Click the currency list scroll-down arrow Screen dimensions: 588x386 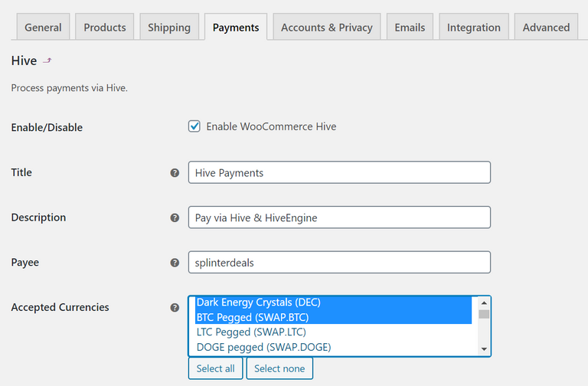(484, 349)
